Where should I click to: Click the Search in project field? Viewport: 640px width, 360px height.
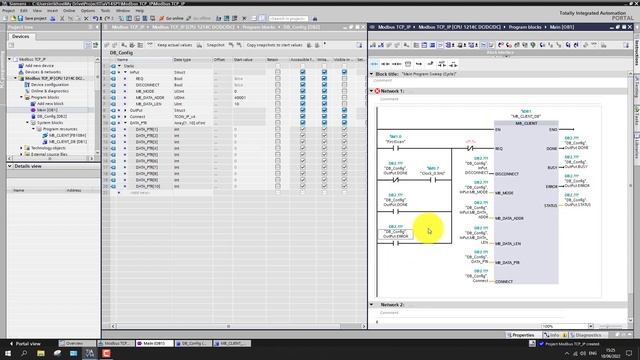click(x=288, y=18)
